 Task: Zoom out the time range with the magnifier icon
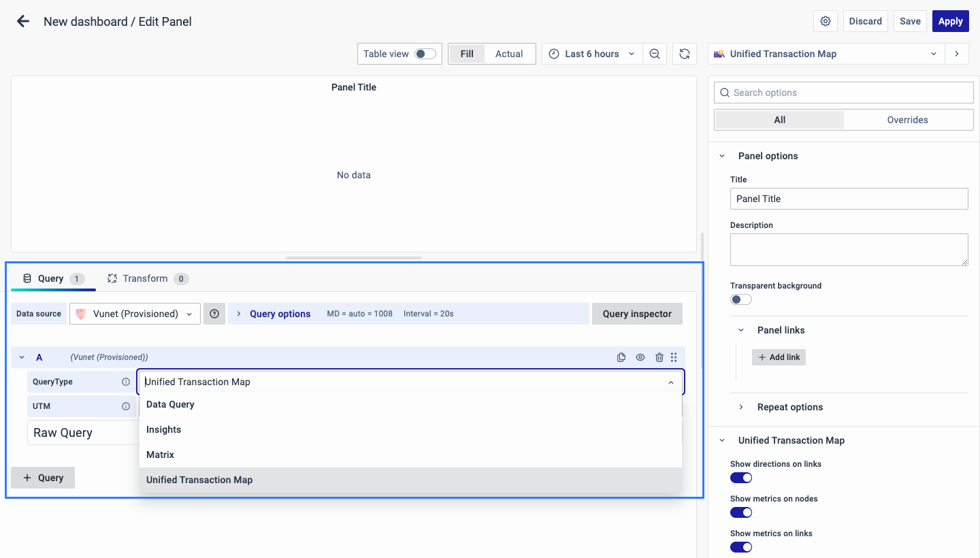point(655,53)
